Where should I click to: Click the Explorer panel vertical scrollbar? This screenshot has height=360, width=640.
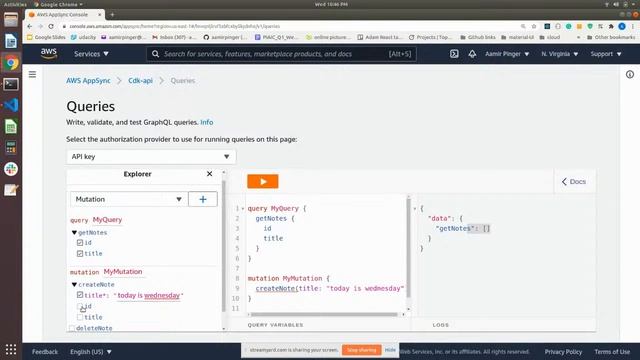tap(224, 245)
